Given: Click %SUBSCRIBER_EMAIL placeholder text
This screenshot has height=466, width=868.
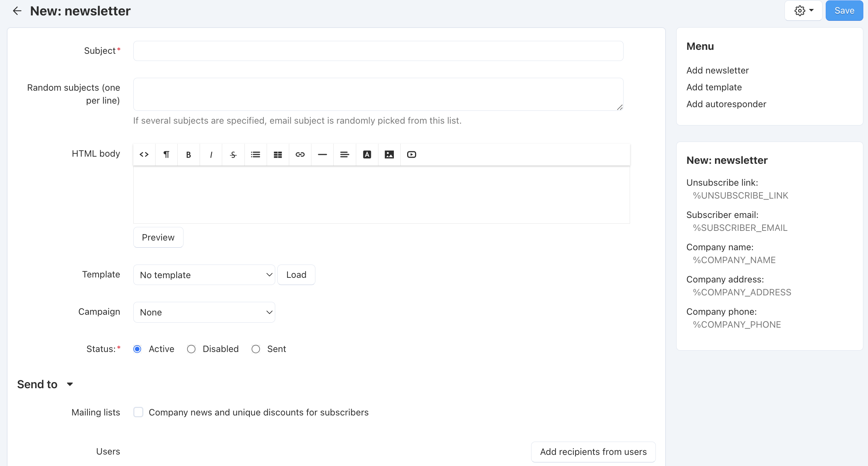Looking at the screenshot, I should 740,228.
